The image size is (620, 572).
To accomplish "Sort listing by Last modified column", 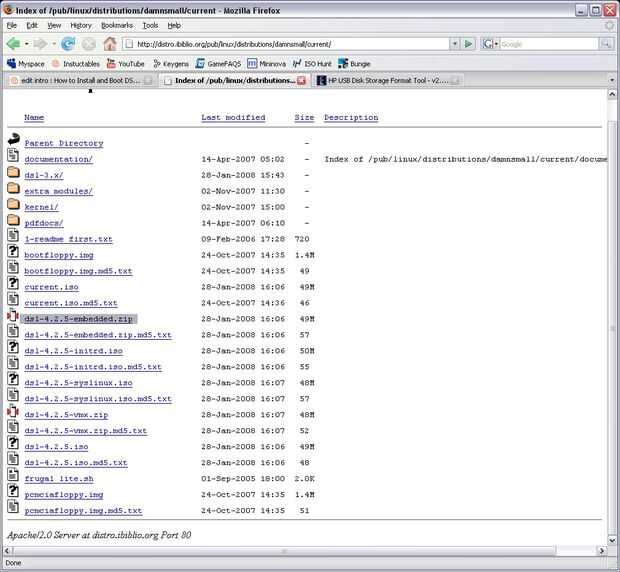I will pyautogui.click(x=233, y=117).
